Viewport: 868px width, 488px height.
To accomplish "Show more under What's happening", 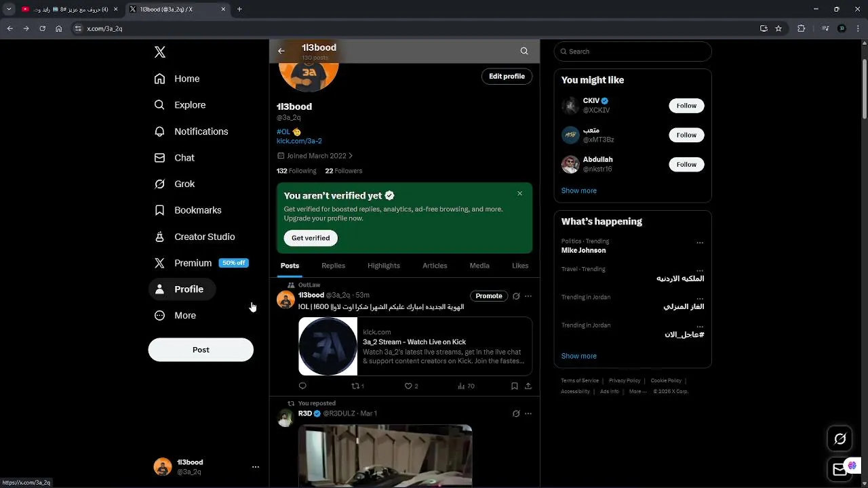I will tap(579, 356).
